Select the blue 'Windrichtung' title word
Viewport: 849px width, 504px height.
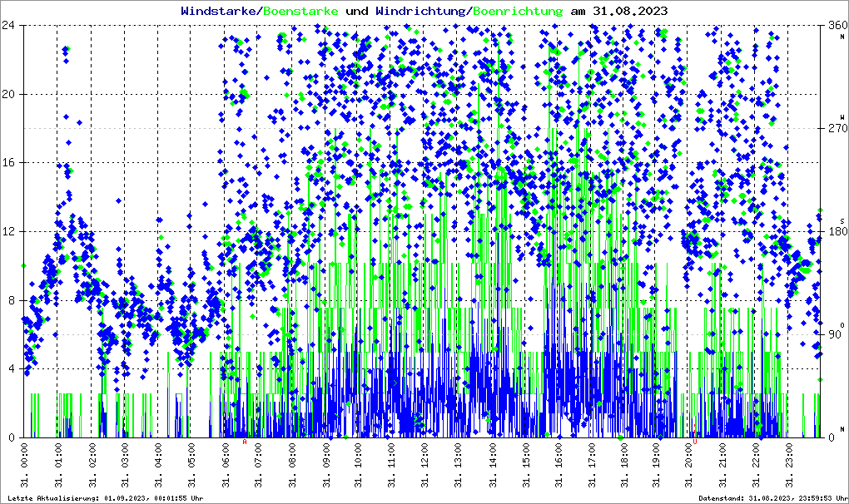coord(420,11)
